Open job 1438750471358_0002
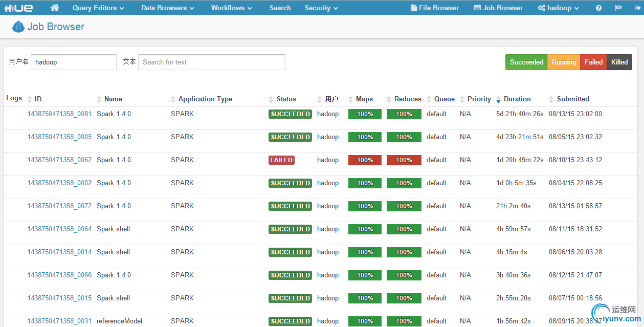The width and height of the screenshot is (644, 327). pos(59,183)
